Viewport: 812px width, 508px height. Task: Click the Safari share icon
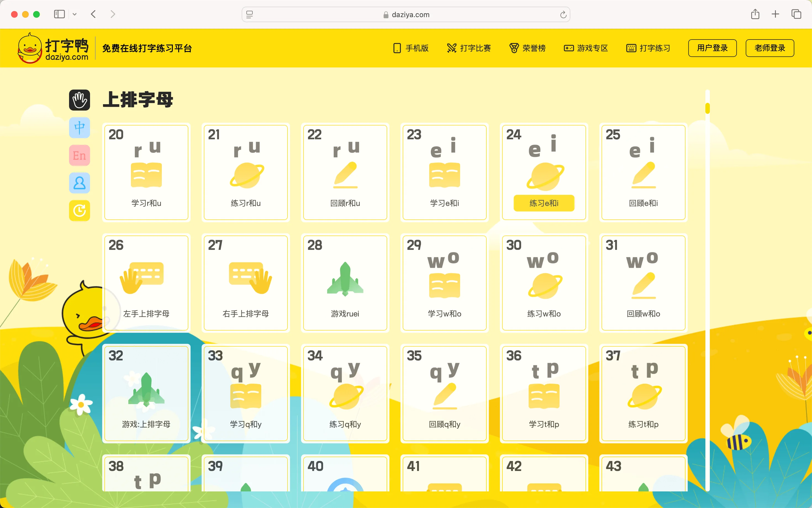(755, 14)
